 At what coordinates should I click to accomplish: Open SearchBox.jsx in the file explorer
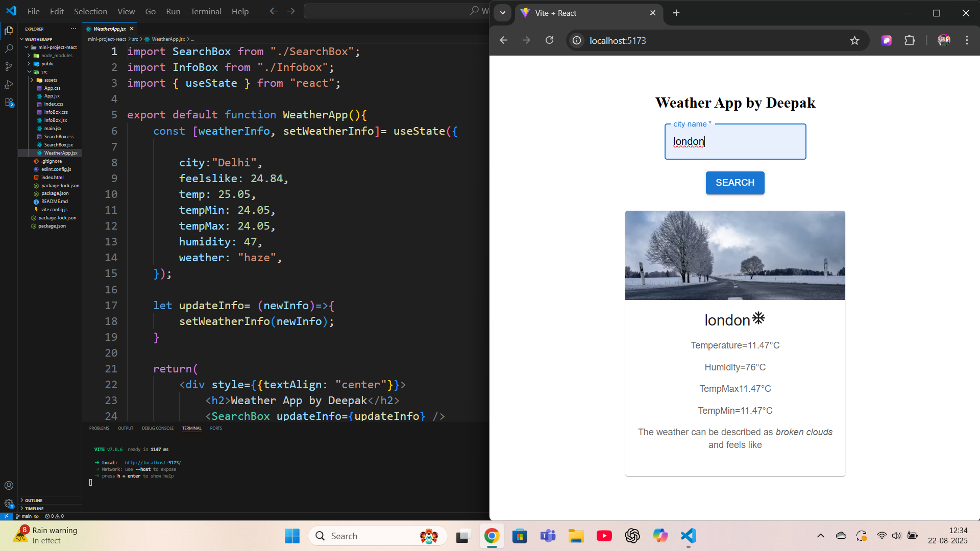[58, 145]
